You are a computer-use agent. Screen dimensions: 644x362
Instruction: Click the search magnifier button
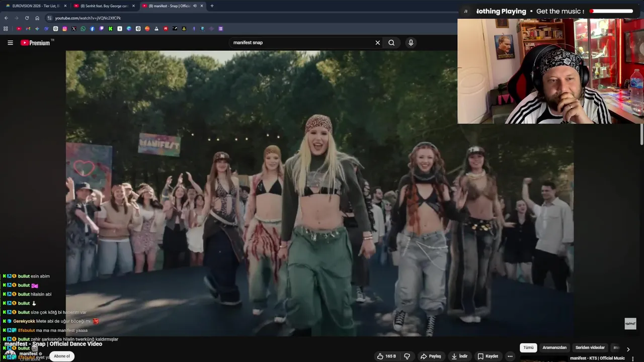pyautogui.click(x=391, y=43)
